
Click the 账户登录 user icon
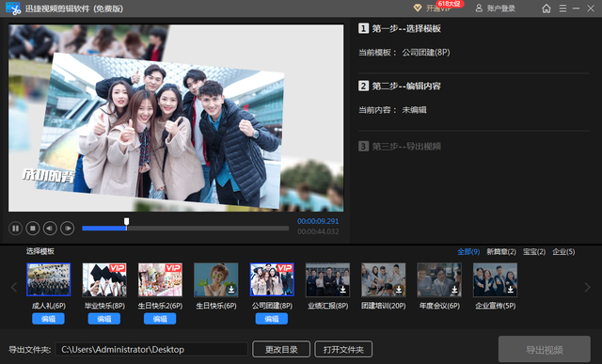pyautogui.click(x=479, y=8)
